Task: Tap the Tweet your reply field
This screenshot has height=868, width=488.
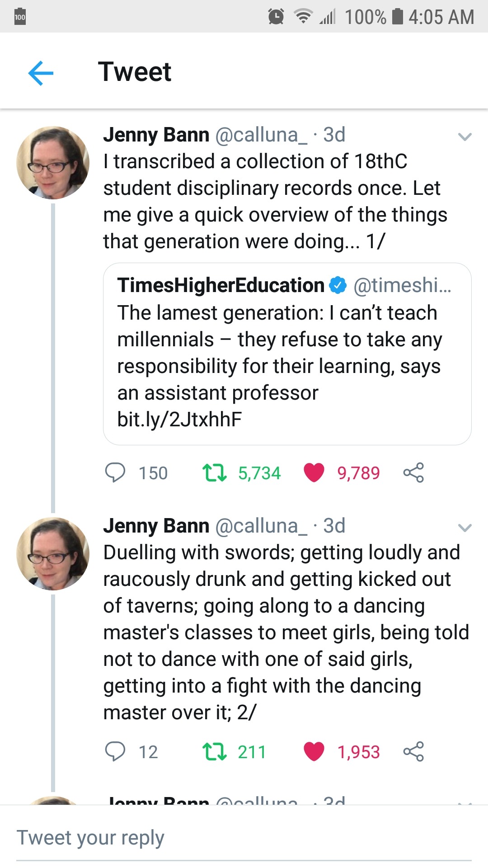Action: coord(244,838)
